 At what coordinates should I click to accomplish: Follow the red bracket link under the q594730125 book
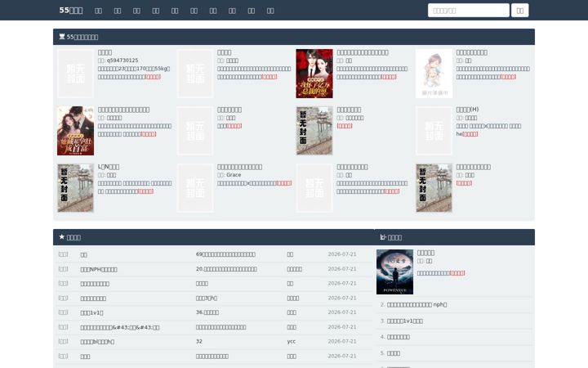153,77
